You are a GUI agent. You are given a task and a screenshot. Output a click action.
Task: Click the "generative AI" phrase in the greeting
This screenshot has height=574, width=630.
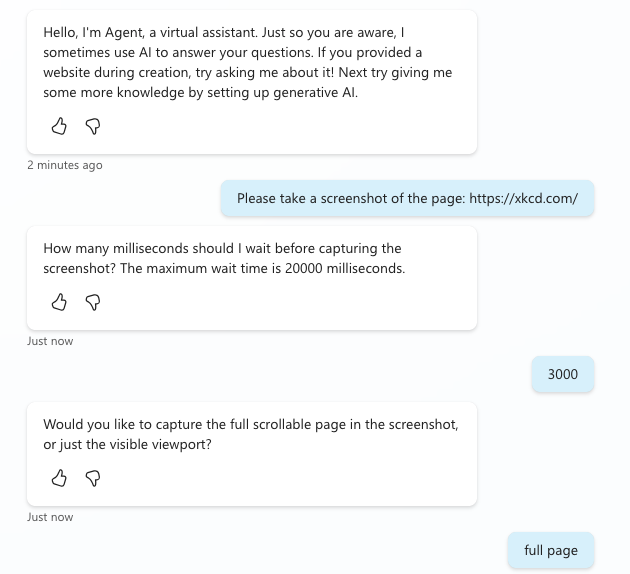(x=317, y=93)
